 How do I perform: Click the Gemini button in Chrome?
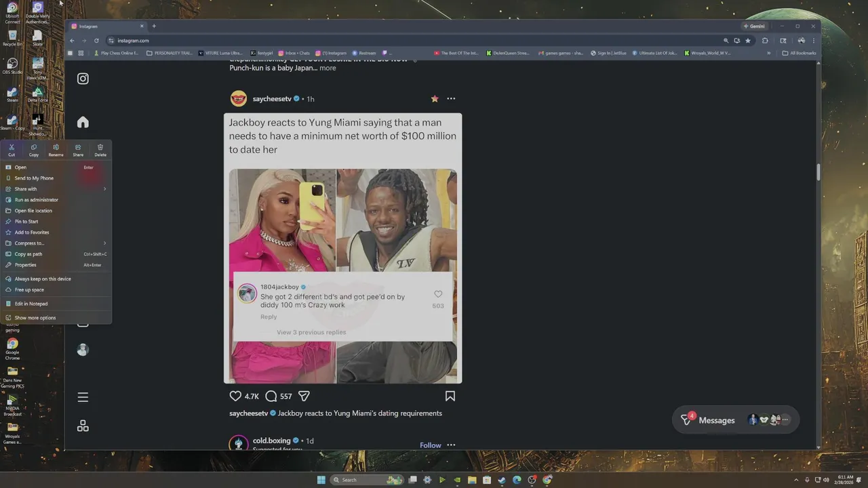pos(755,26)
